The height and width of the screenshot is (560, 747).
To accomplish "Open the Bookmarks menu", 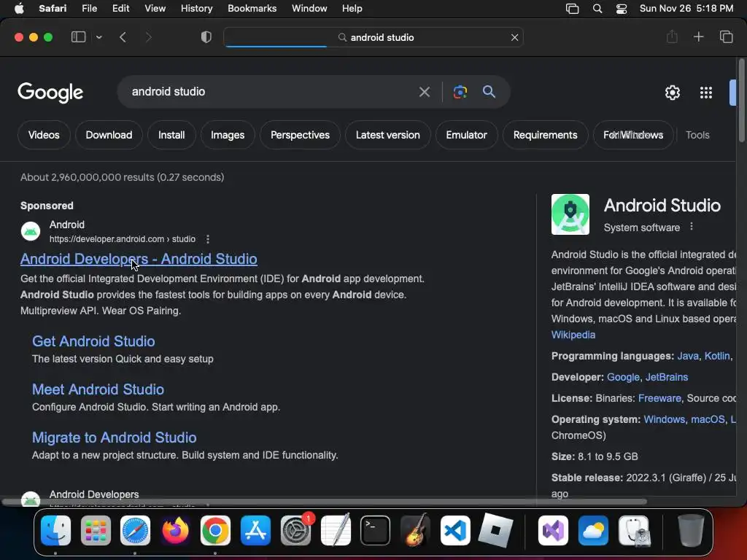I will tap(252, 9).
